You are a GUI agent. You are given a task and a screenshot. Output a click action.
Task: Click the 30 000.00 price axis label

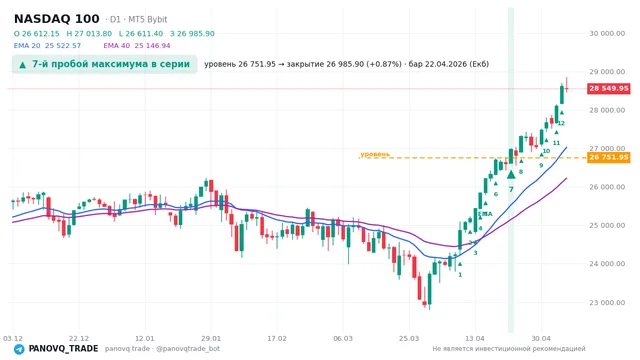point(607,34)
